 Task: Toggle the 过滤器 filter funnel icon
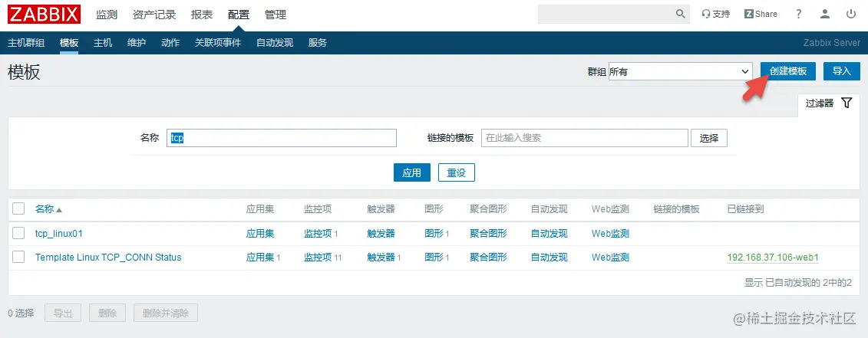(x=847, y=103)
